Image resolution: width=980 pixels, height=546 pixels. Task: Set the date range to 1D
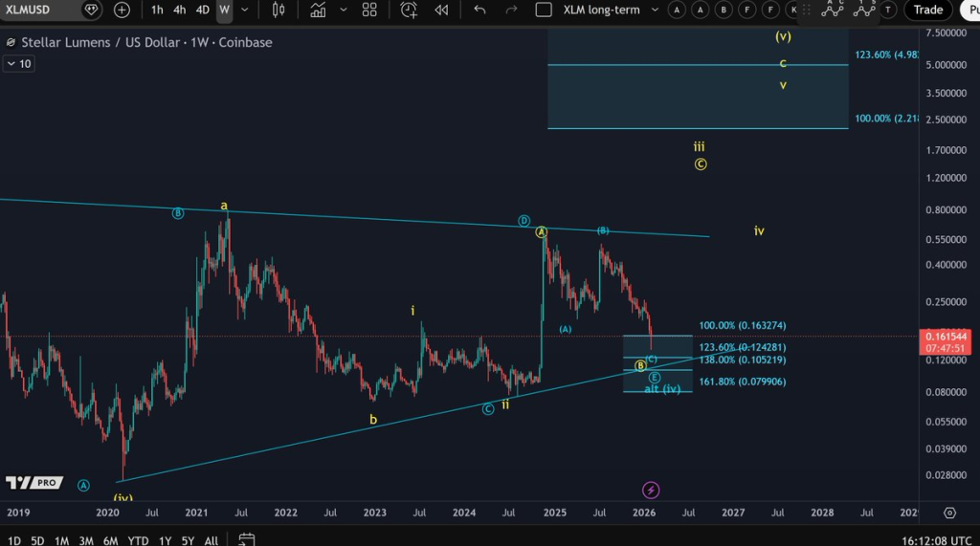click(x=13, y=540)
